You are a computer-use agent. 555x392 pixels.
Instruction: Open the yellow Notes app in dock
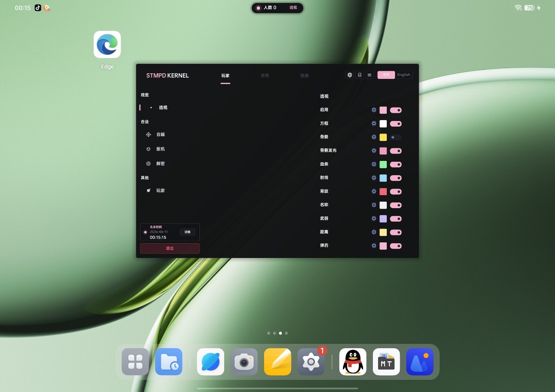click(277, 362)
